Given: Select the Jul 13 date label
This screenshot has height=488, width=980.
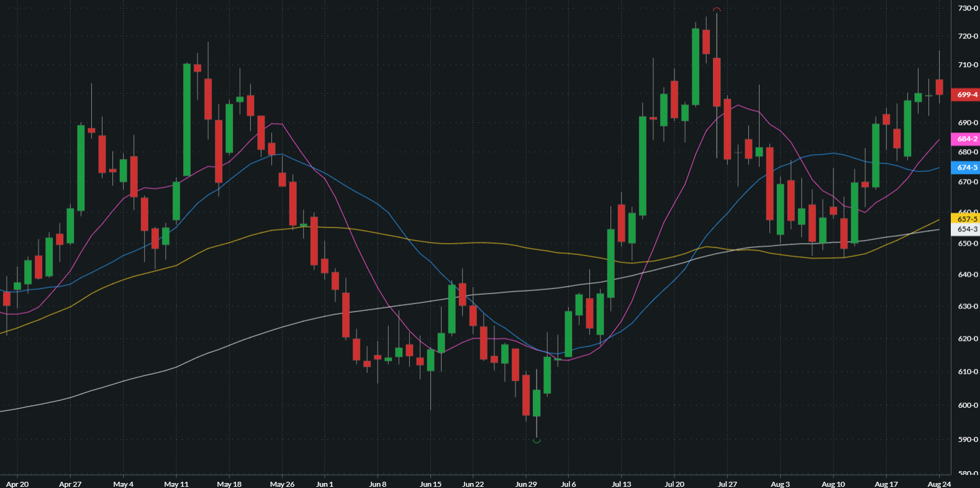Looking at the screenshot, I should pos(621,484).
